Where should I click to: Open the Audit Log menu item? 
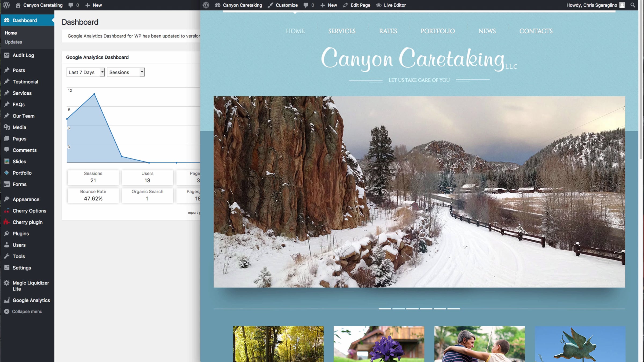point(23,55)
